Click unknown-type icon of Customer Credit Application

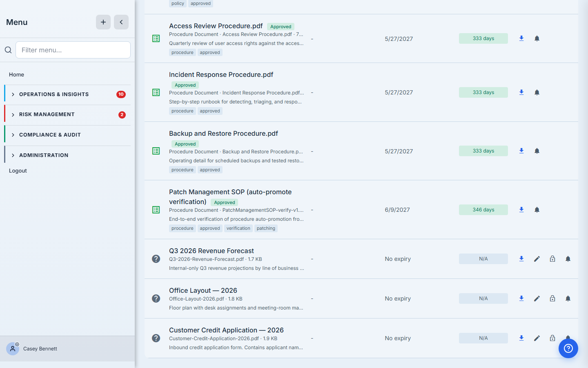tap(156, 338)
